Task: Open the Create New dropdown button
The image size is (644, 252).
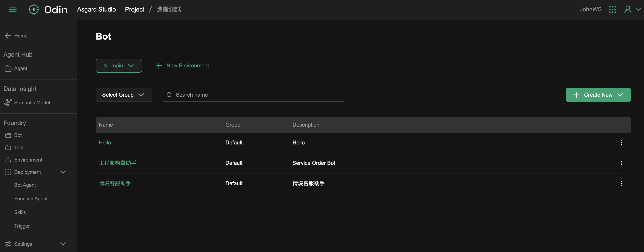Action: tap(598, 95)
